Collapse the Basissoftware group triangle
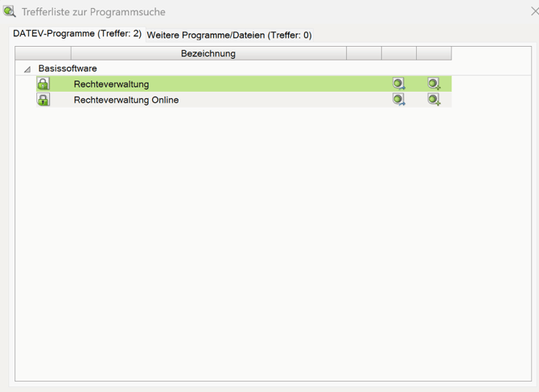This screenshot has height=392, width=539. (x=27, y=69)
